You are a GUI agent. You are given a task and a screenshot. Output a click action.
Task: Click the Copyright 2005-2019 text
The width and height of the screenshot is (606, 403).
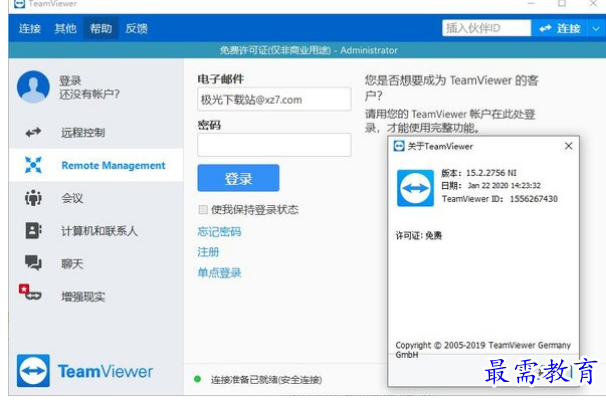(x=483, y=350)
